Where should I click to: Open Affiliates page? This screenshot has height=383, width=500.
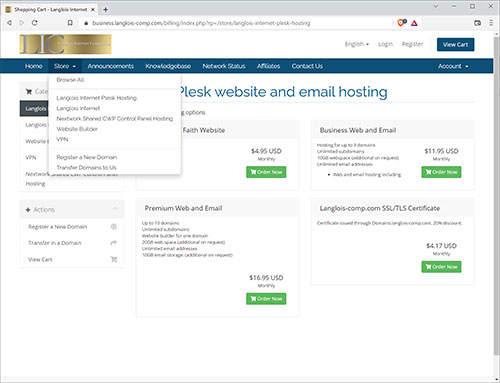(268, 66)
